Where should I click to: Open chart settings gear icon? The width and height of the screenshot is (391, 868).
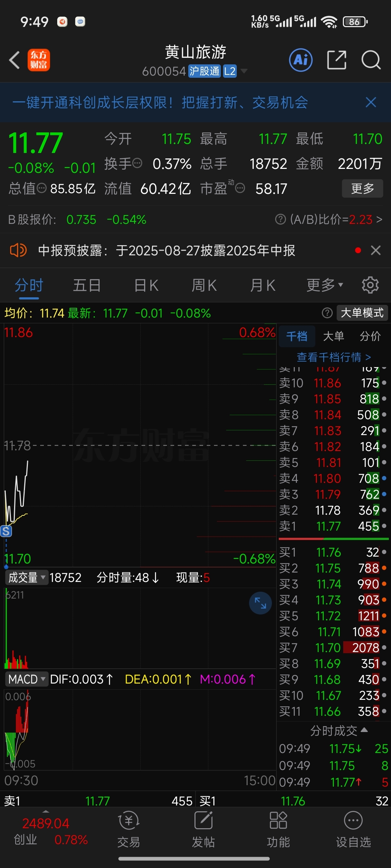(x=370, y=285)
